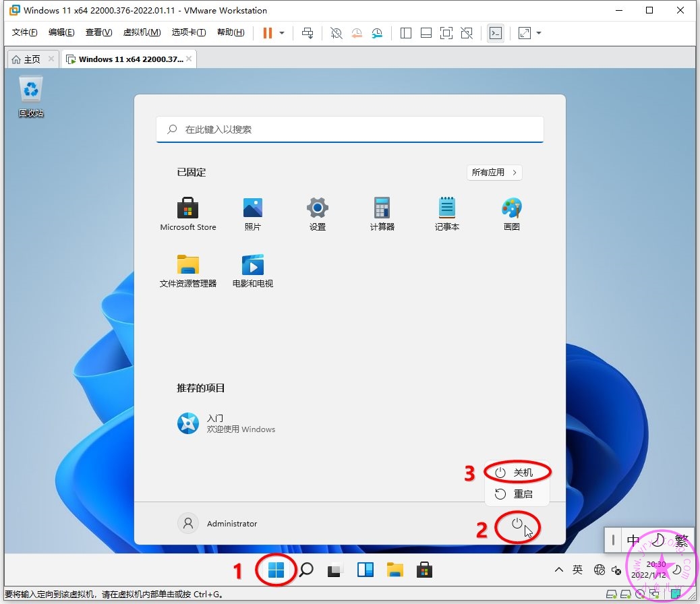Select 关机 from the power menu
The height and width of the screenshot is (604, 700).
pos(517,473)
